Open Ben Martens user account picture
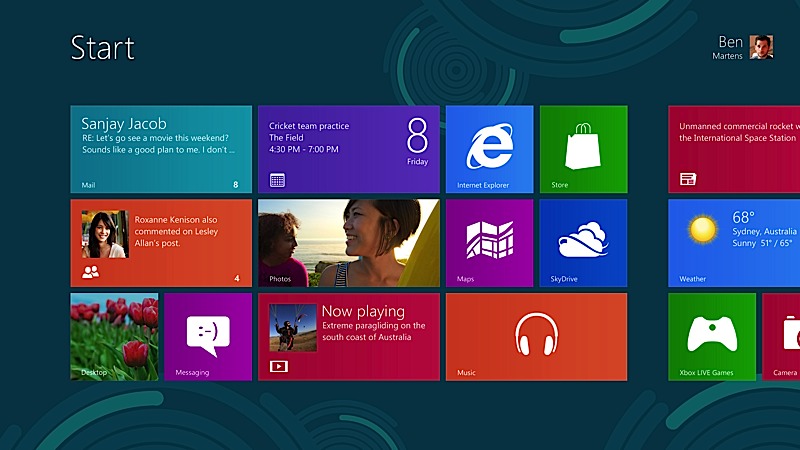Image resolution: width=800 pixels, height=450 pixels. (x=761, y=47)
